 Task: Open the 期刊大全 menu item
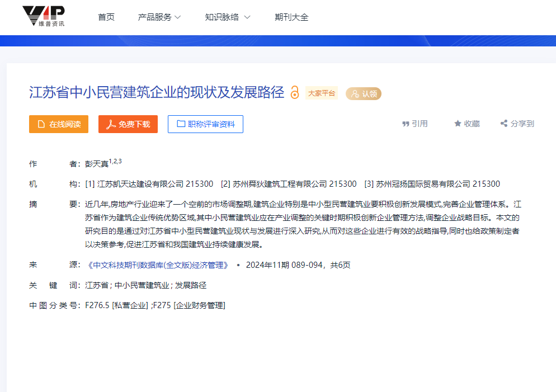291,17
